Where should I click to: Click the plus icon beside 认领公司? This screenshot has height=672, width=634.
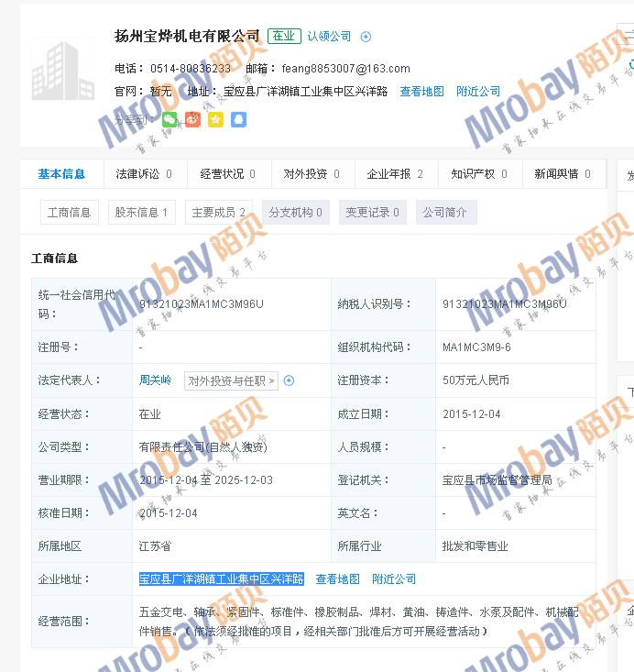point(366,37)
